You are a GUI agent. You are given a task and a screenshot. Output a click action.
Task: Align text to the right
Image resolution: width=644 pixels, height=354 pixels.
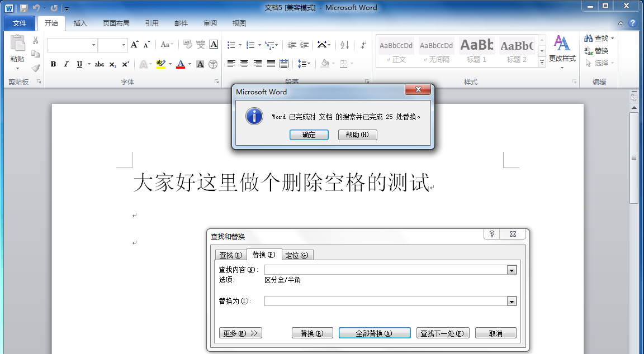tap(258, 64)
